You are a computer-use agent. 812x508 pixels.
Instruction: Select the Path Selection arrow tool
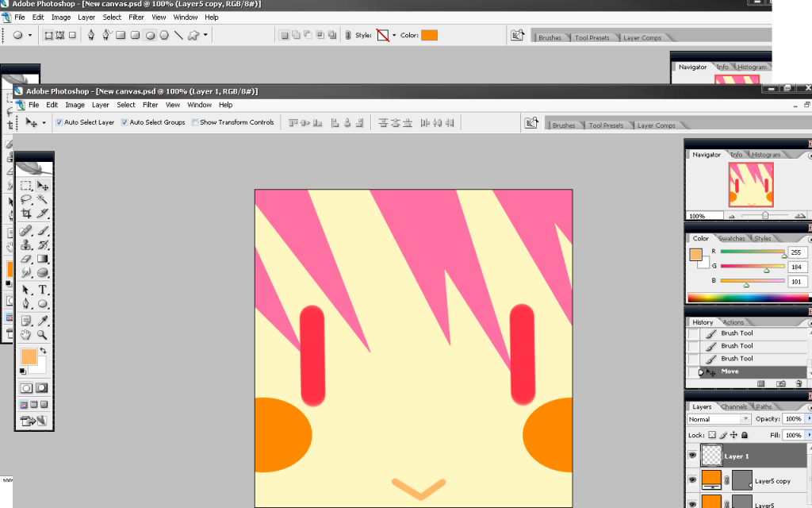pyautogui.click(x=25, y=290)
